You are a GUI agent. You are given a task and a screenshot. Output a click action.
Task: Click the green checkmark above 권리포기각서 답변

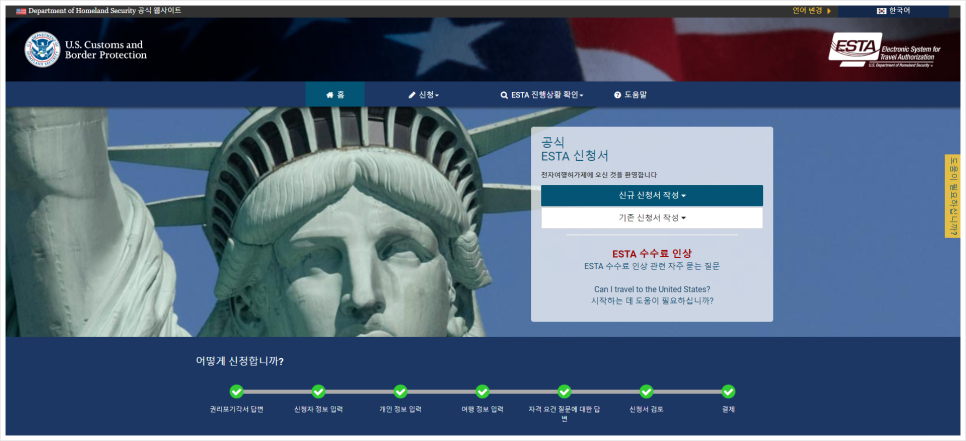pyautogui.click(x=237, y=391)
